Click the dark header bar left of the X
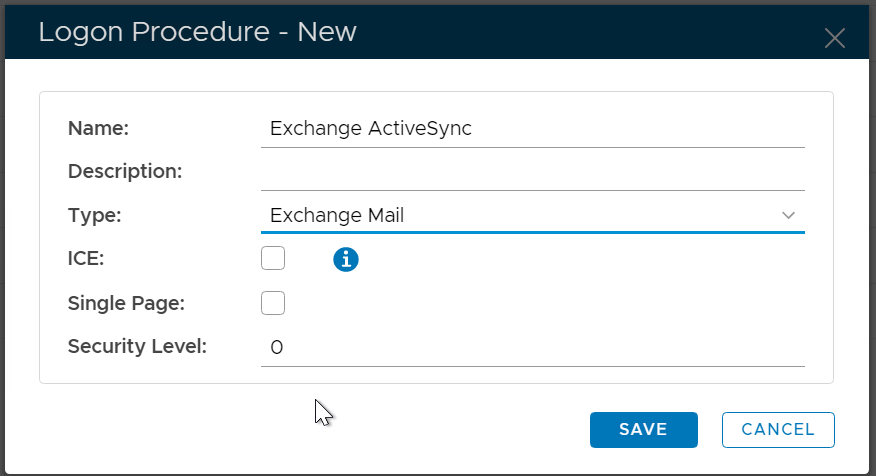This screenshot has width=876, height=476. click(600, 32)
